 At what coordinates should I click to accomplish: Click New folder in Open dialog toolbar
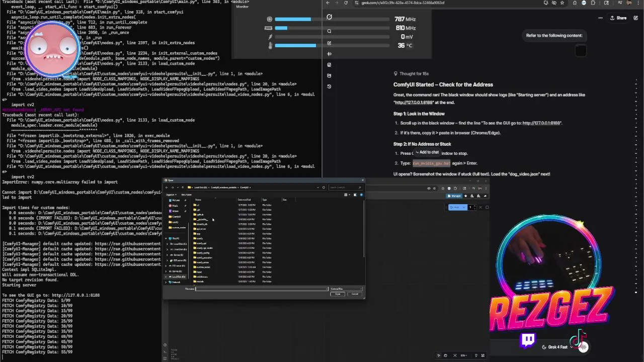point(186,195)
